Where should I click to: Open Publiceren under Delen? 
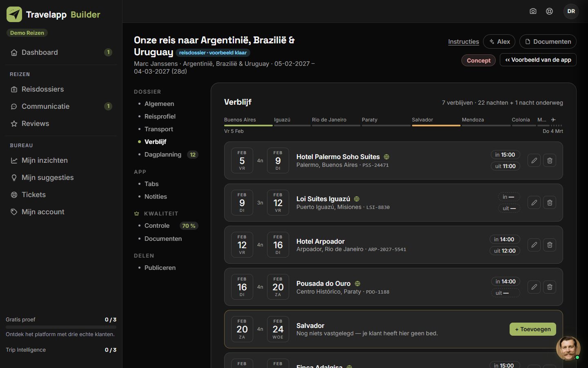[x=160, y=268]
